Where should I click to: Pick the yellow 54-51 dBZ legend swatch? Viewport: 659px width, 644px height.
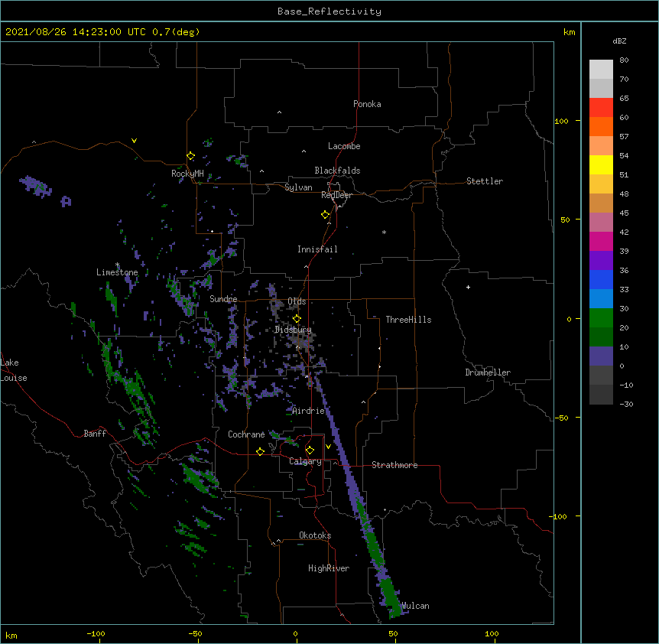[x=601, y=164]
